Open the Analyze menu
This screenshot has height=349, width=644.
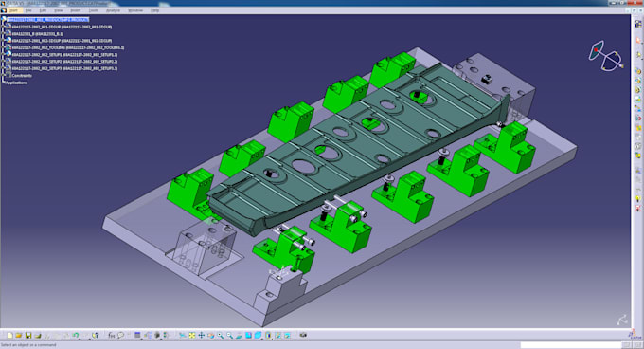pyautogui.click(x=113, y=10)
